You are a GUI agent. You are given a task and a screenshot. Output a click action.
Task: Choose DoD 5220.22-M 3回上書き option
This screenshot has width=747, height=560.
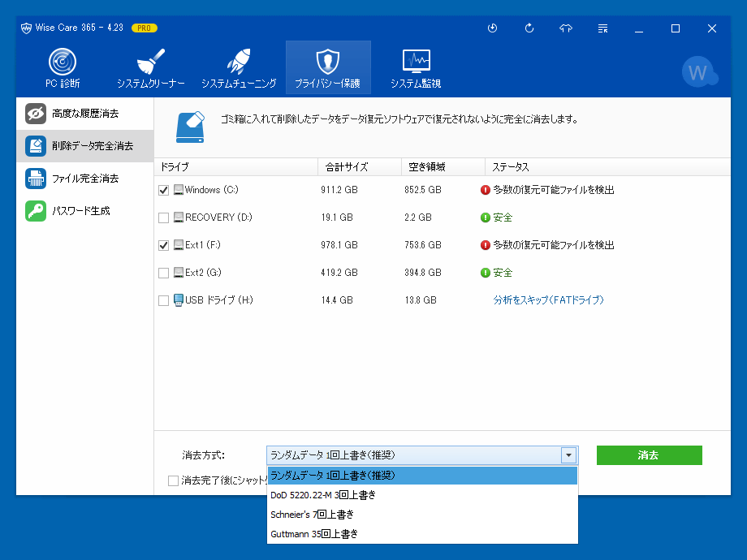[422, 495]
